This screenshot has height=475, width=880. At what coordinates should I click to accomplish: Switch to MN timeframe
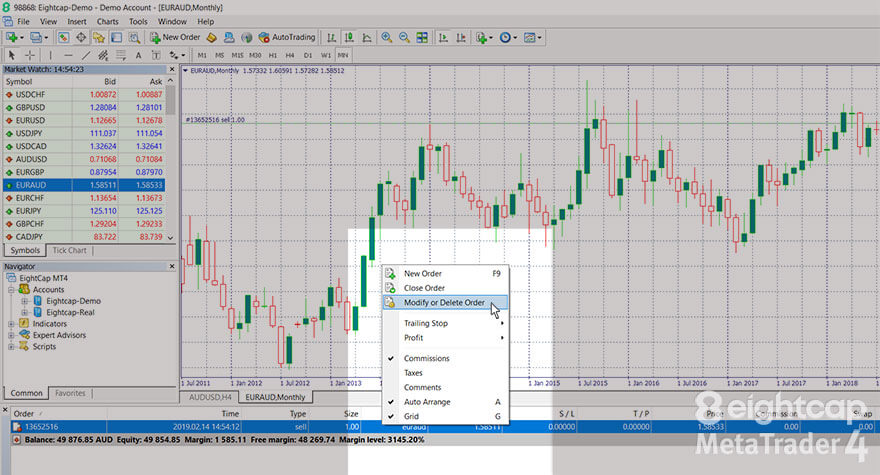tap(343, 55)
